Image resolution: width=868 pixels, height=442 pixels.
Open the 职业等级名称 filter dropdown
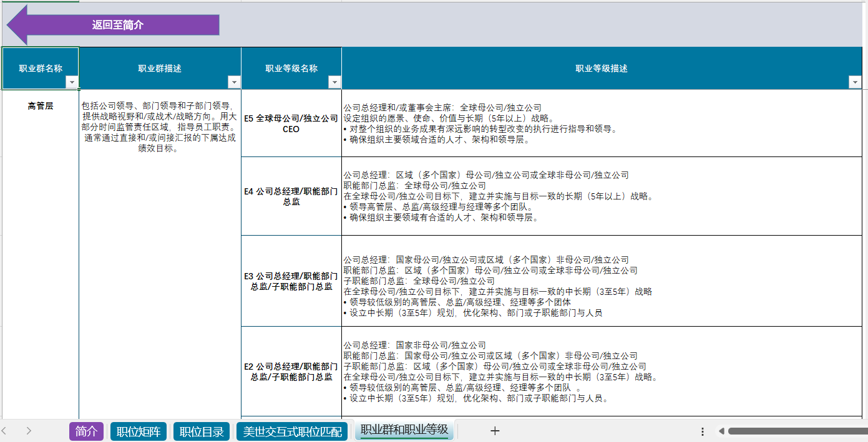click(334, 82)
